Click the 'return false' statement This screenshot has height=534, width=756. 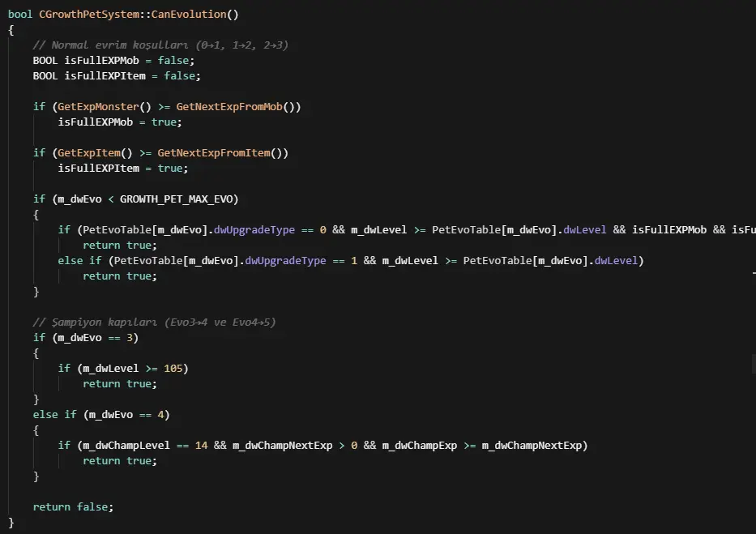point(73,507)
